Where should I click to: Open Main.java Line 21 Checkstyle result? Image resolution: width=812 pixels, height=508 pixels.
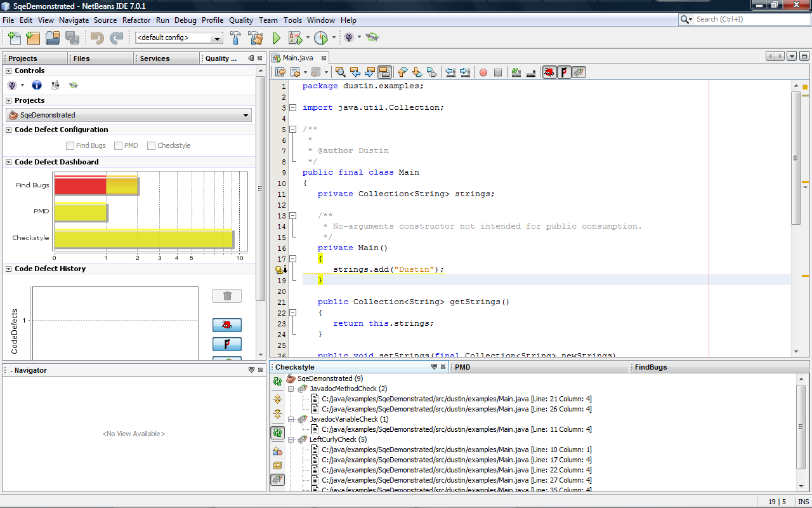point(456,399)
